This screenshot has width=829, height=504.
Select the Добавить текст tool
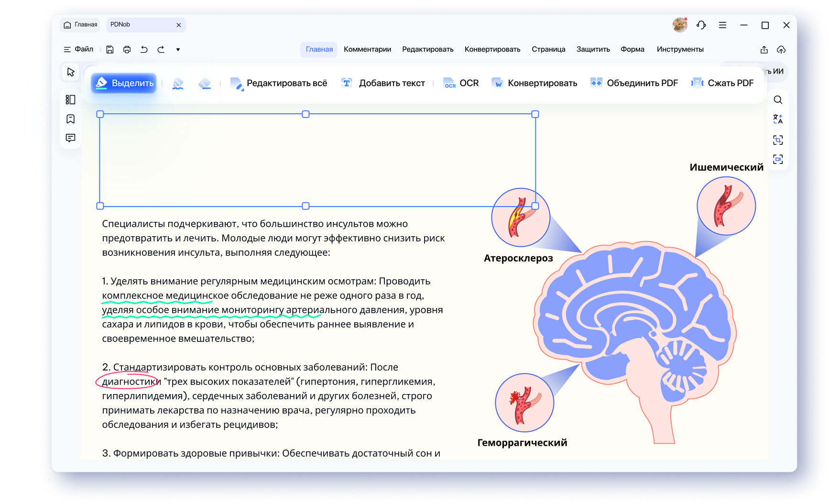383,83
